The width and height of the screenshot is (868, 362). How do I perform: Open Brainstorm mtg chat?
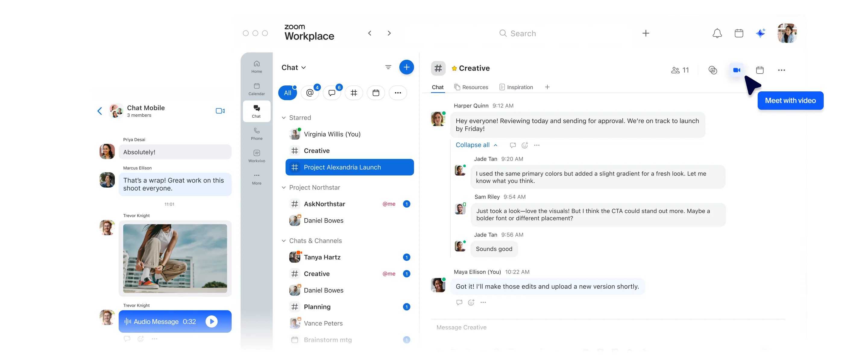(349, 340)
